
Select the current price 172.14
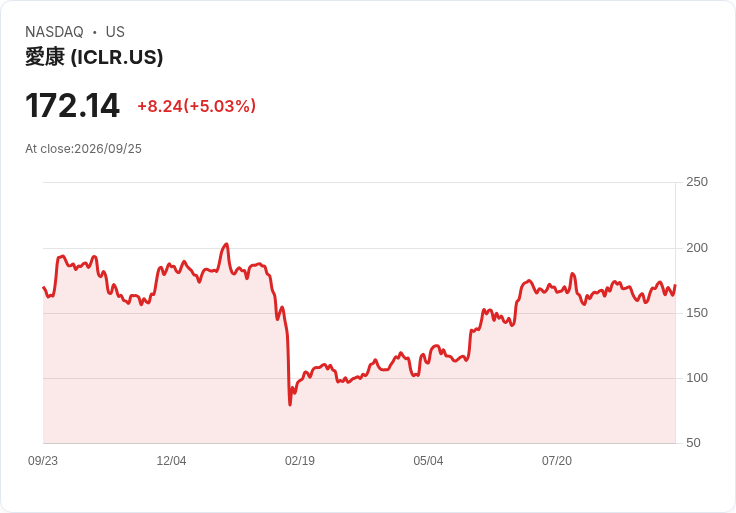pyautogui.click(x=72, y=106)
